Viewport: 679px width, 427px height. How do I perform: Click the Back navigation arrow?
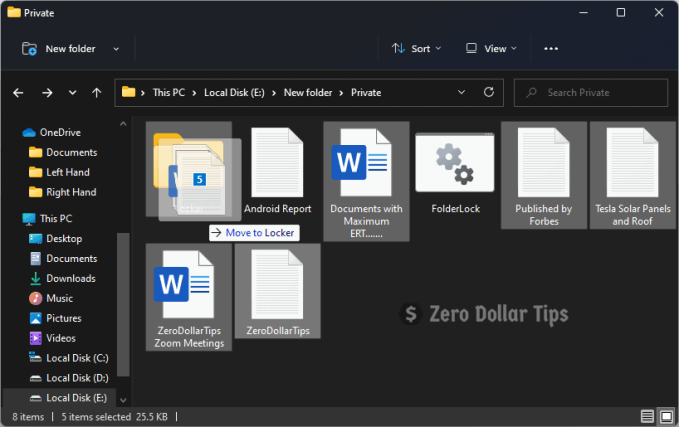coord(18,92)
